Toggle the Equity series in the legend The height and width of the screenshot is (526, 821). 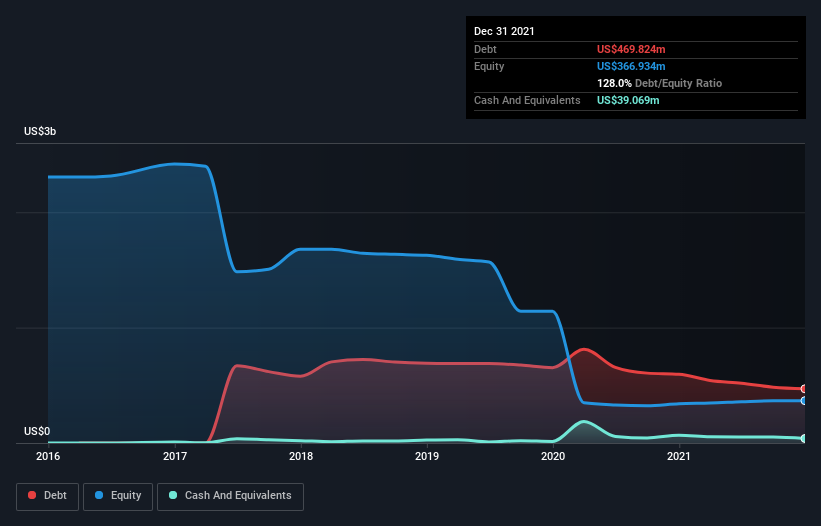coord(118,496)
